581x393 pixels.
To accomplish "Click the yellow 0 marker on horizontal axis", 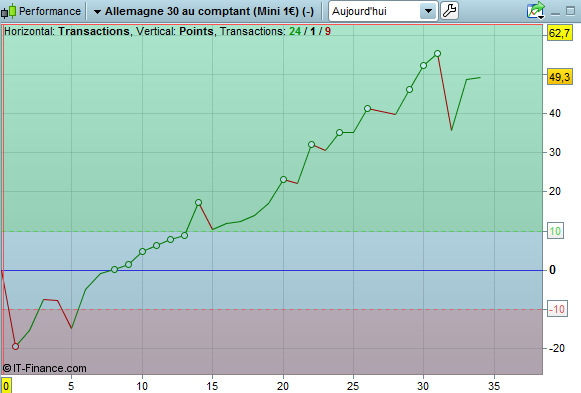I will (x=6, y=386).
